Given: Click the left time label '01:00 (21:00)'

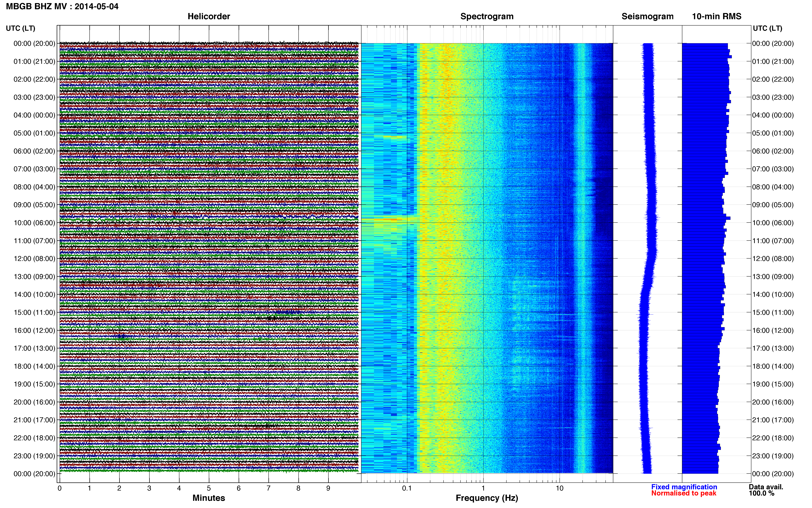Looking at the screenshot, I should click(34, 62).
